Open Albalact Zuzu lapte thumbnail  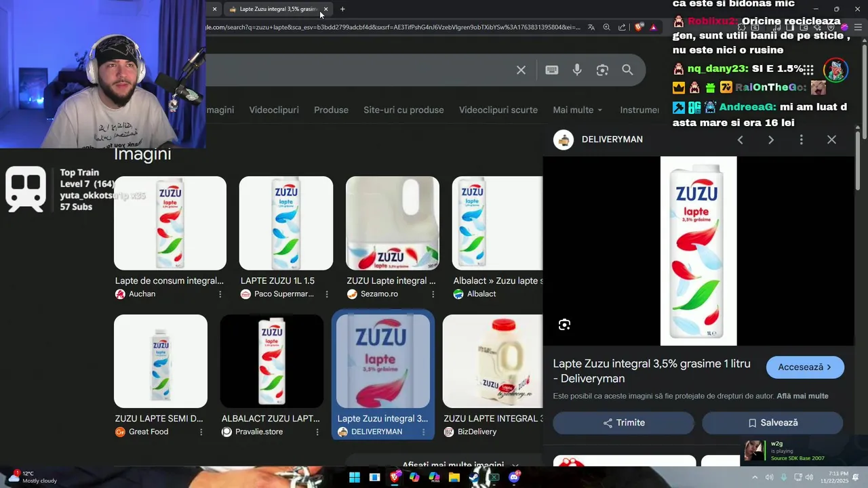(x=497, y=223)
